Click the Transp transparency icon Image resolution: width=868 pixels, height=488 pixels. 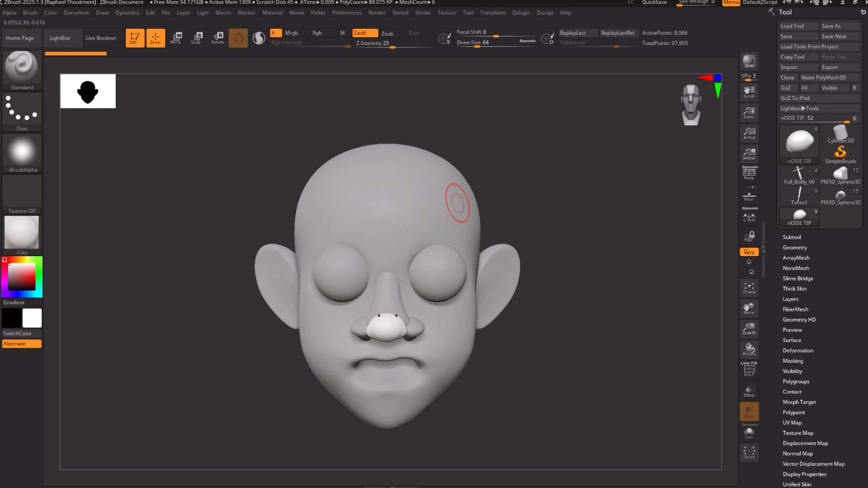[749, 391]
